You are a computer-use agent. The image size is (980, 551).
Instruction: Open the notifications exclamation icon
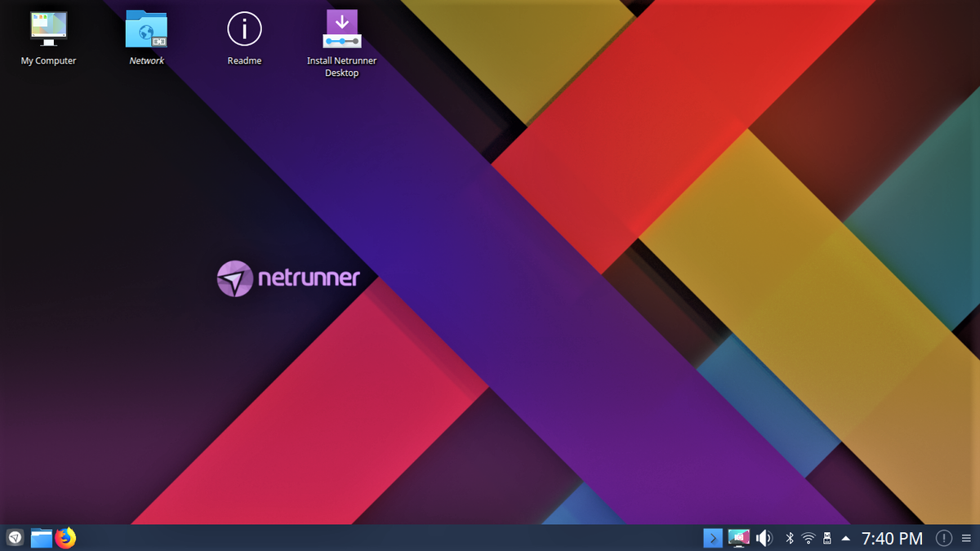[x=944, y=538]
